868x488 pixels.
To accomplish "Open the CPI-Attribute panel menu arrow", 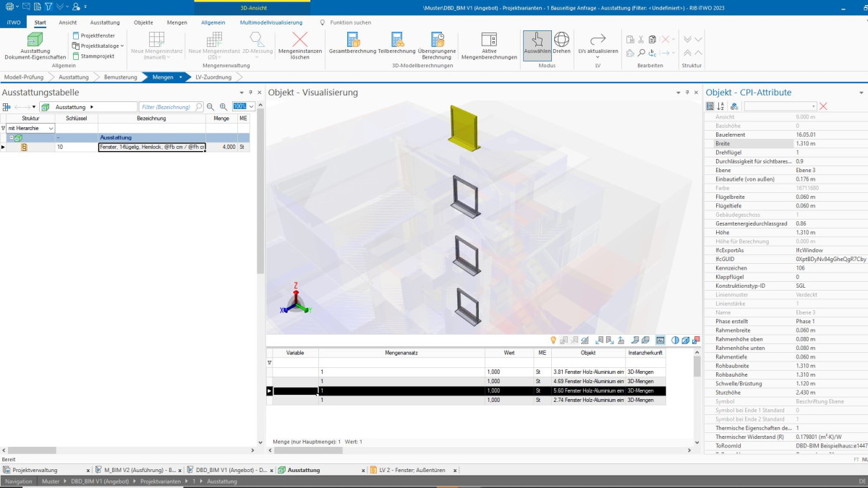I will 861,93.
